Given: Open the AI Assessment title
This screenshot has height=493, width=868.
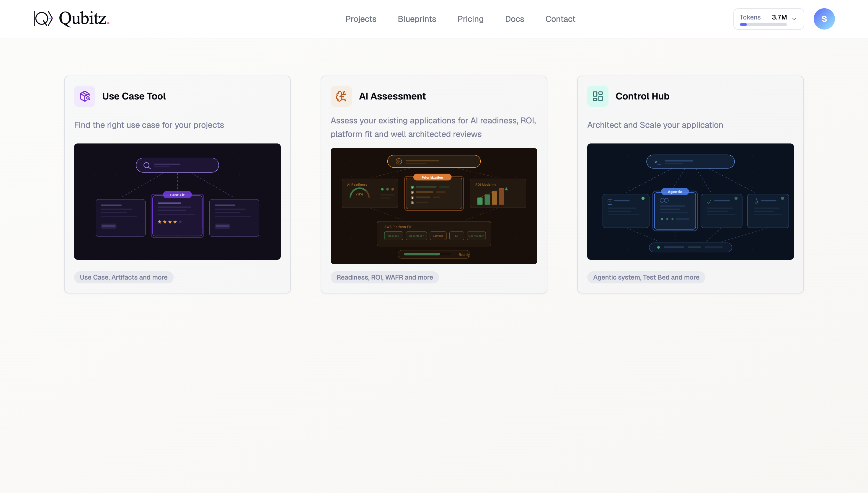Looking at the screenshot, I should (392, 96).
